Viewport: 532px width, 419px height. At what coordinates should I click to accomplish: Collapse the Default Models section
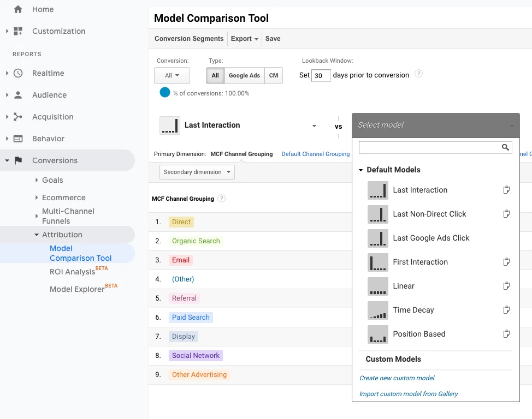point(361,170)
